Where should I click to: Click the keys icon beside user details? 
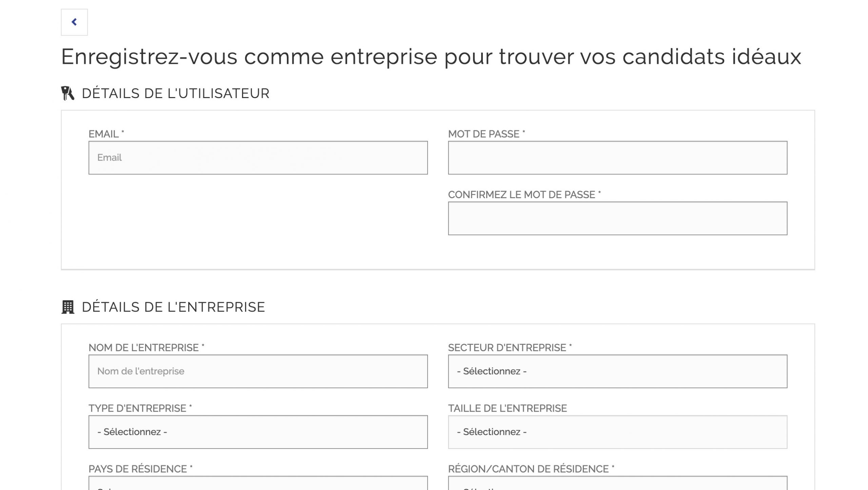point(67,93)
